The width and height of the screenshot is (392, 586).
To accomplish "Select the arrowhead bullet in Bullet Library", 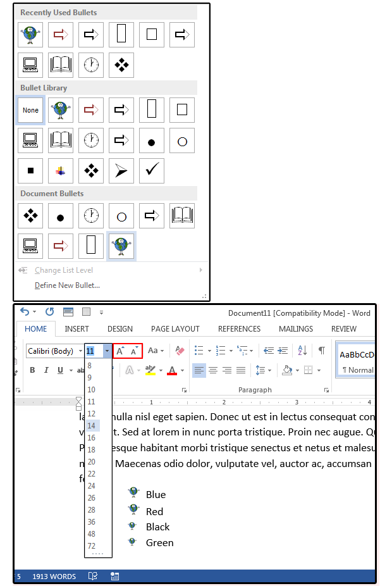I will click(121, 170).
